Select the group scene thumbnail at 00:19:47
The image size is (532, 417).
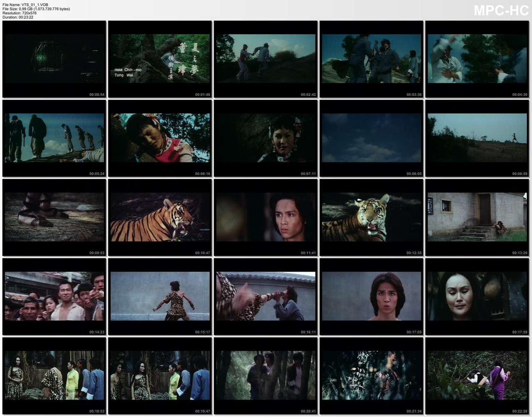[x=160, y=375]
